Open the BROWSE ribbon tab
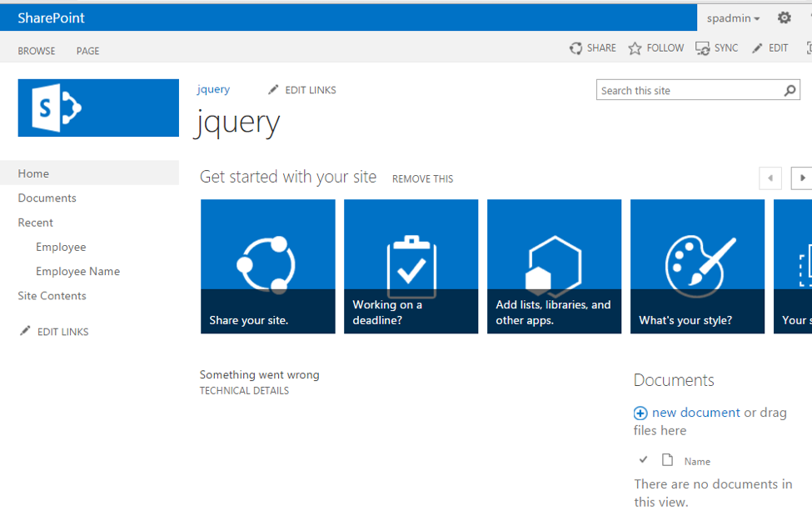This screenshot has height=526, width=812. point(37,51)
